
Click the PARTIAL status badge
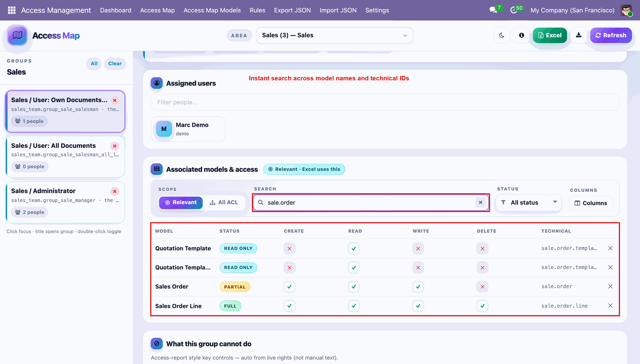point(235,287)
